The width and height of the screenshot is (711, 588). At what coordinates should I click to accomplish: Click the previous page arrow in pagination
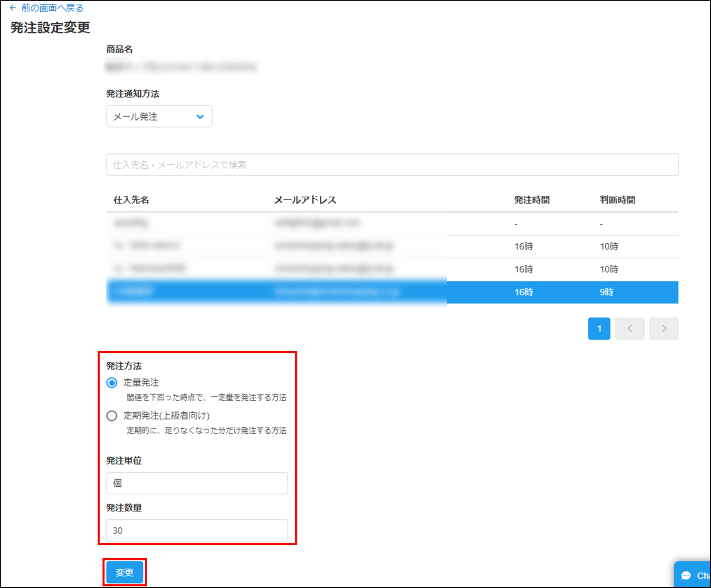630,328
